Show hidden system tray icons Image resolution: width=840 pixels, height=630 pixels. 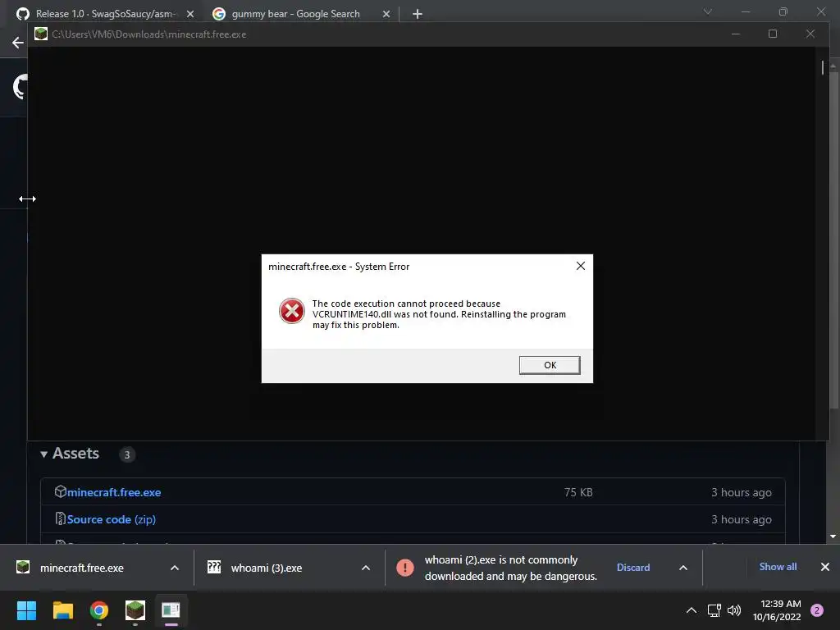pos(692,610)
